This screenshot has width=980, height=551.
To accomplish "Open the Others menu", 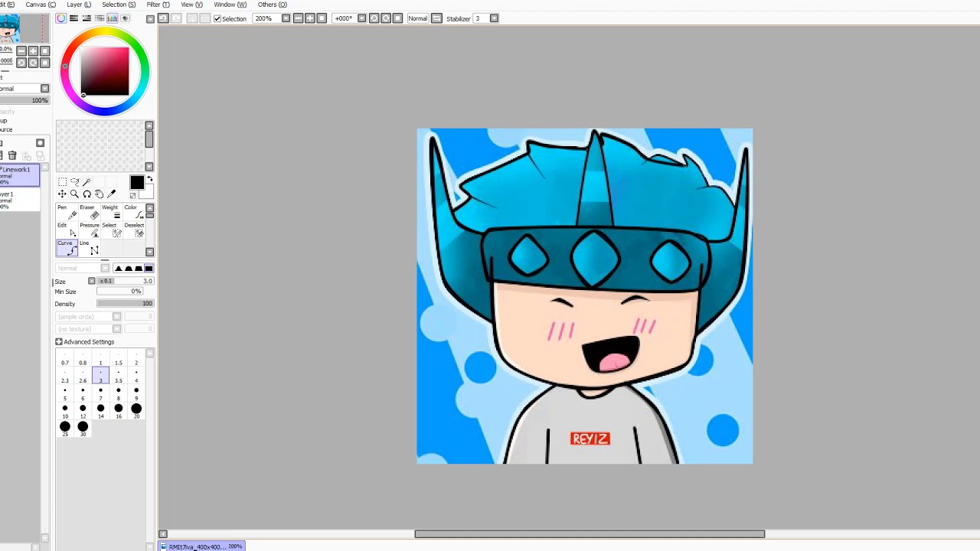I will (x=273, y=5).
